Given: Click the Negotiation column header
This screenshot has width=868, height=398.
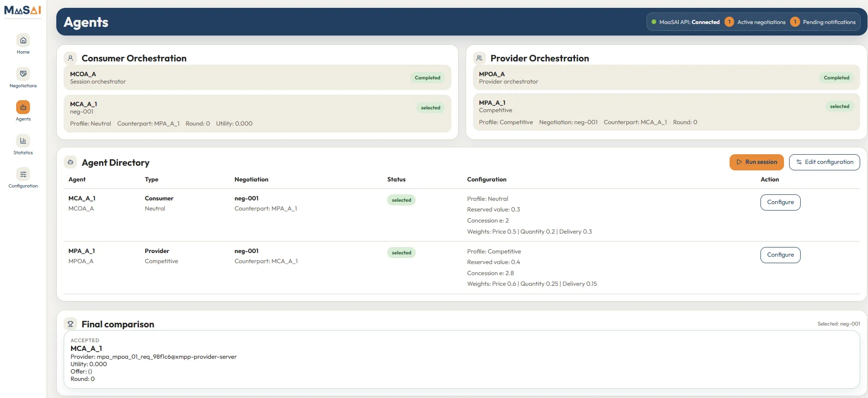Looking at the screenshot, I should 251,180.
